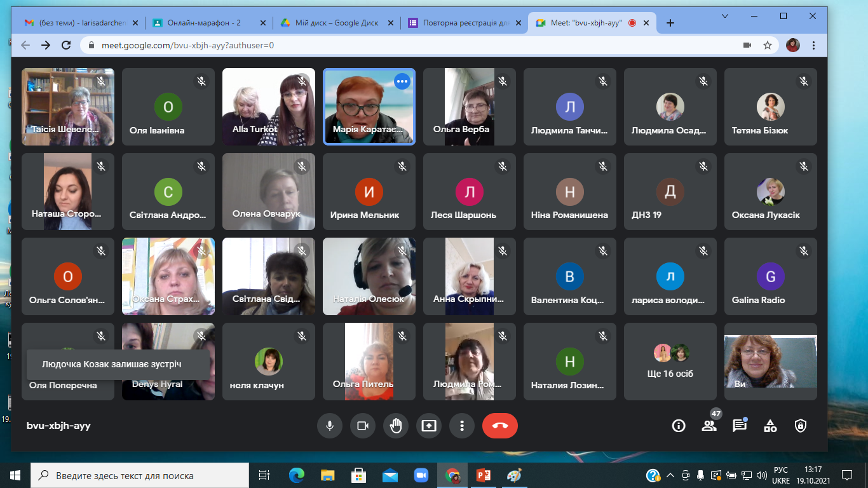This screenshot has height=488, width=868.
Task: Switch to Мій диск – Google Диск tab
Action: point(337,23)
